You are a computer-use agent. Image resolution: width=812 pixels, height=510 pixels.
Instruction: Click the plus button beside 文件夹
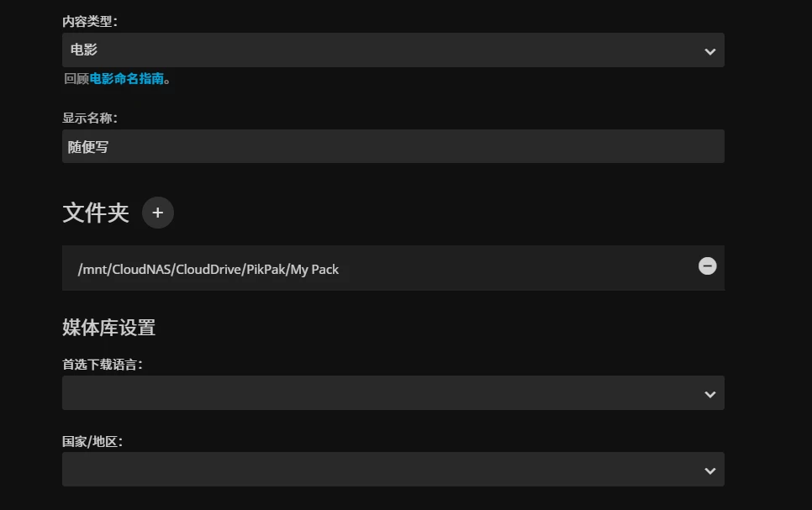158,213
